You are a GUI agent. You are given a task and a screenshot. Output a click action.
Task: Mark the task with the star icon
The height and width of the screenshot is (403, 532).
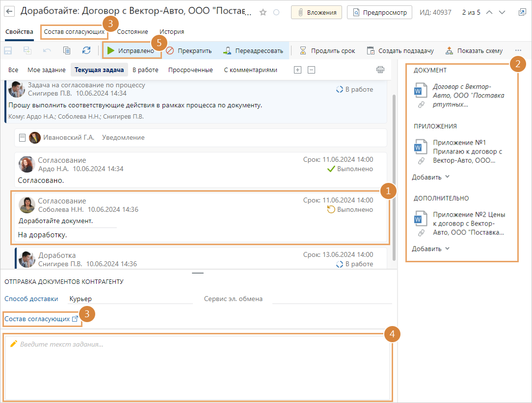[263, 12]
